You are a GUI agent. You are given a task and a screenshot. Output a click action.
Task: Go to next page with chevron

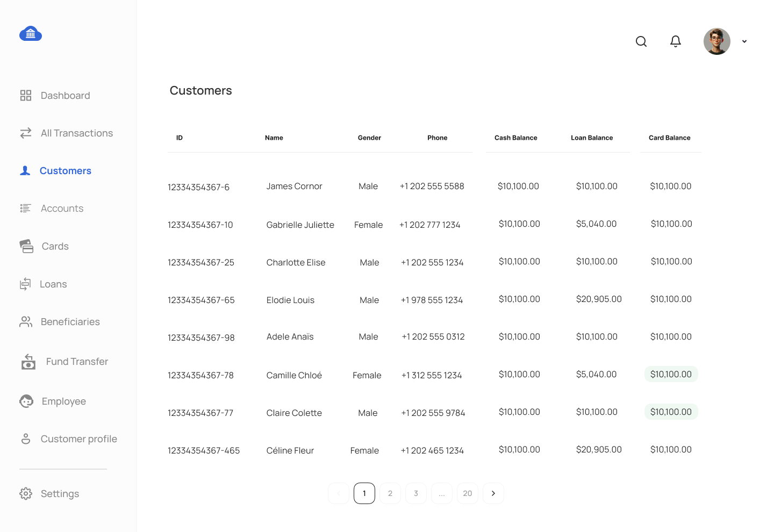pyautogui.click(x=493, y=493)
